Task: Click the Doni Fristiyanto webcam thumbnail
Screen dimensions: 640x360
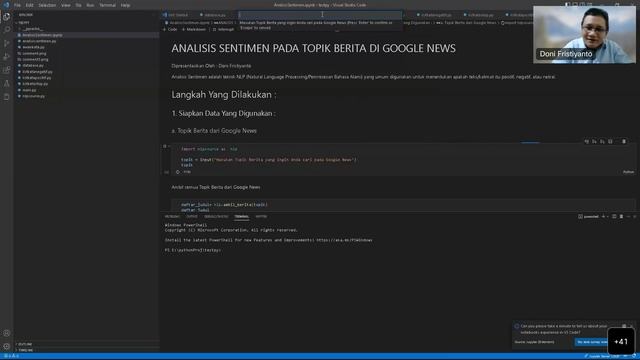Action: tap(584, 35)
